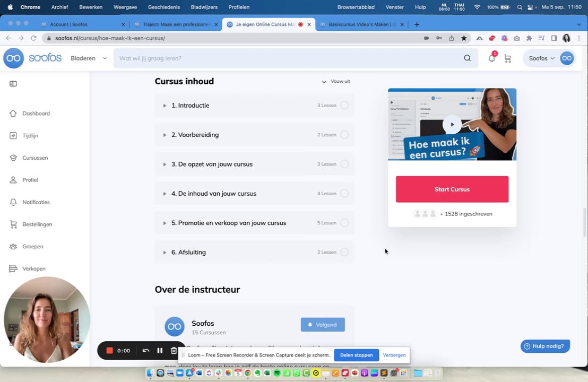Mark 1. Introductie as complete circle
The width and height of the screenshot is (588, 382).
344,106
